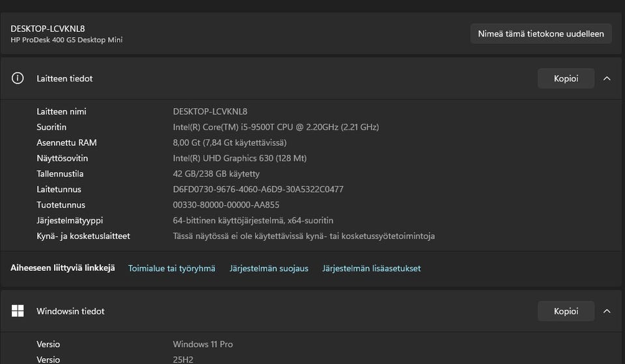This screenshot has width=625, height=364.
Task: Click the Windows 11 Pro value
Action: pyautogui.click(x=203, y=344)
